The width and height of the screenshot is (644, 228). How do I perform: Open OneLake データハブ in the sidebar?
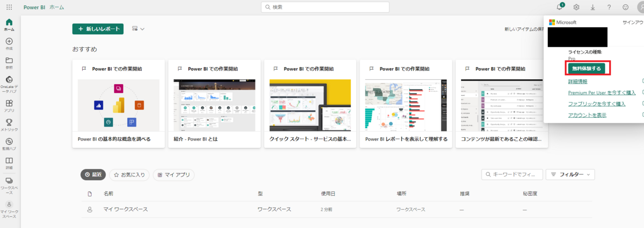[9, 85]
